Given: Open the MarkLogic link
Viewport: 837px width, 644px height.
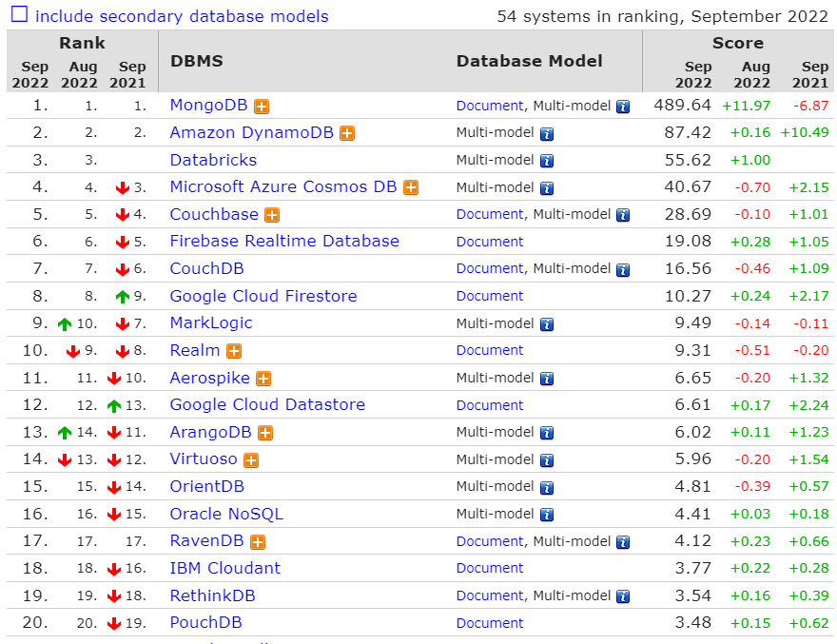Looking at the screenshot, I should point(211,323).
